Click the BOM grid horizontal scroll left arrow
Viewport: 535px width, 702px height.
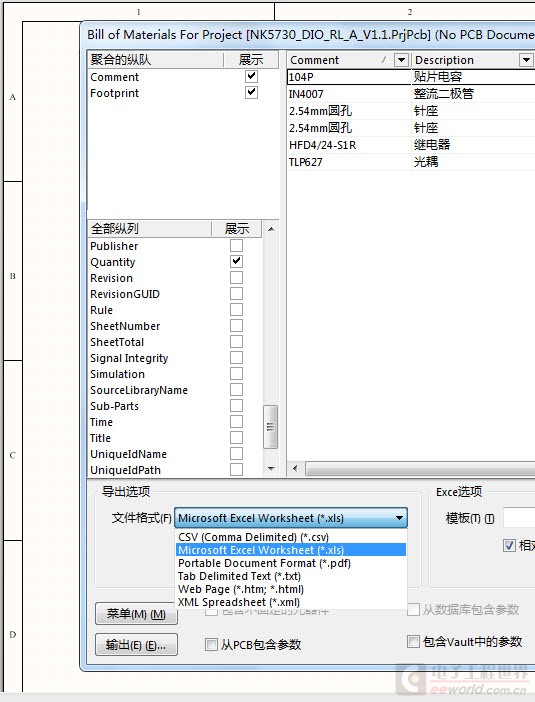click(x=295, y=468)
